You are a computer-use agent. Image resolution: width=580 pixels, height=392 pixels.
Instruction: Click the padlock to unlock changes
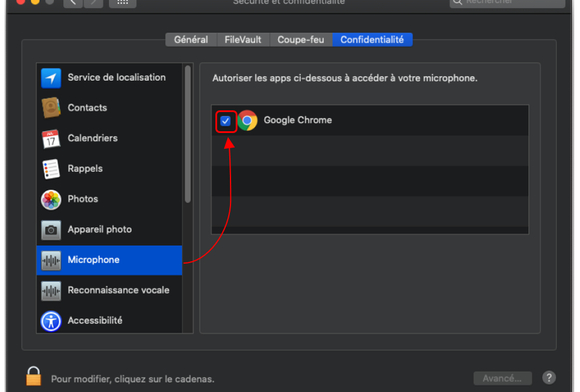click(34, 376)
